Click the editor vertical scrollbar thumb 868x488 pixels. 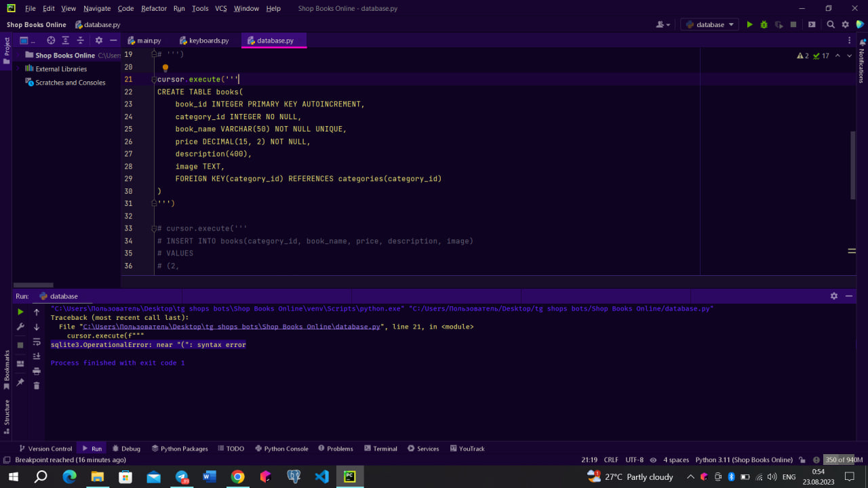pos(853,165)
